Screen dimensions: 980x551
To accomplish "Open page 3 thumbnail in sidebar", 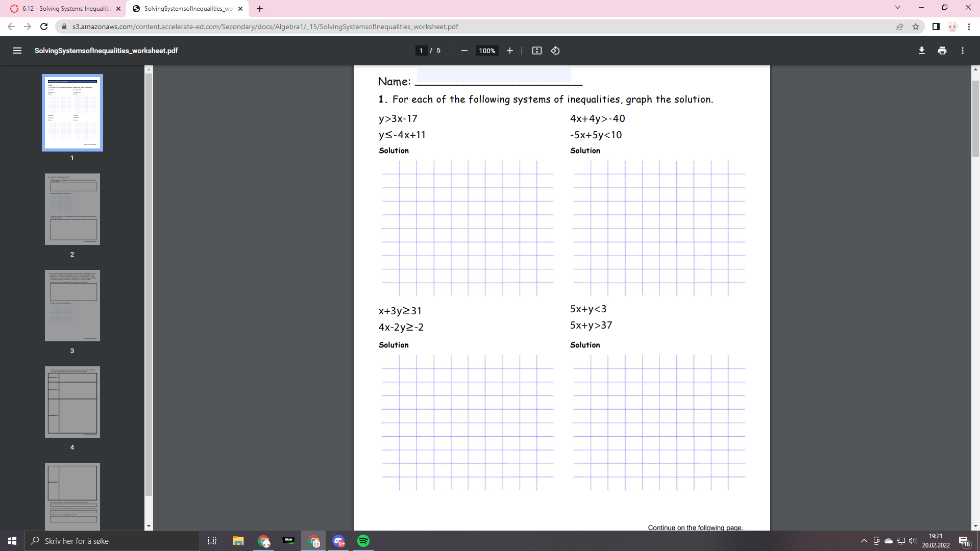I will click(72, 305).
